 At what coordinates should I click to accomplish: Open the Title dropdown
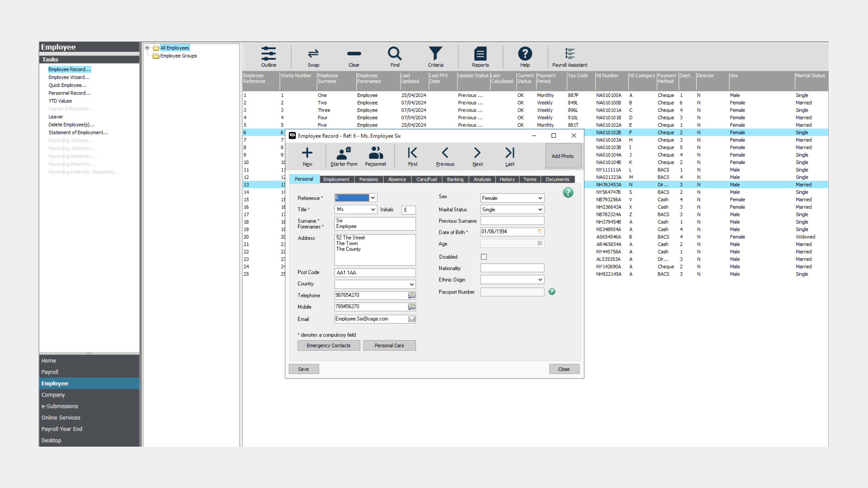(x=373, y=210)
